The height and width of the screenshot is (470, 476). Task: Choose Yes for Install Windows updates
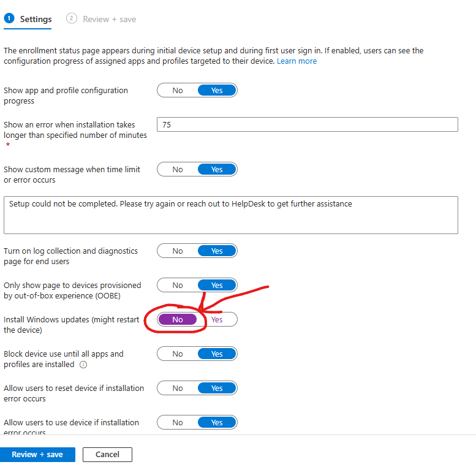[x=217, y=320]
